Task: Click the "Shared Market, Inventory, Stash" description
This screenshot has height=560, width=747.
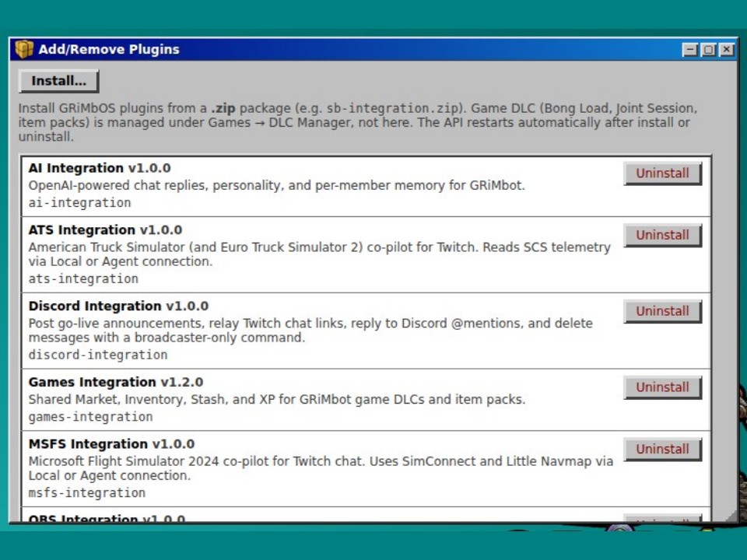Action: coord(277,400)
